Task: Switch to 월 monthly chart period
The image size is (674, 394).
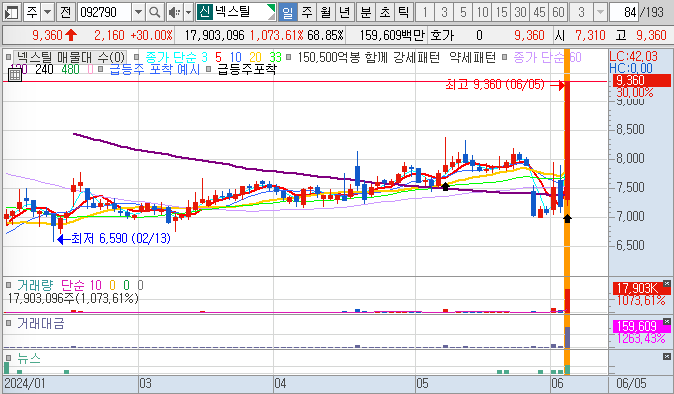Action: click(x=325, y=12)
